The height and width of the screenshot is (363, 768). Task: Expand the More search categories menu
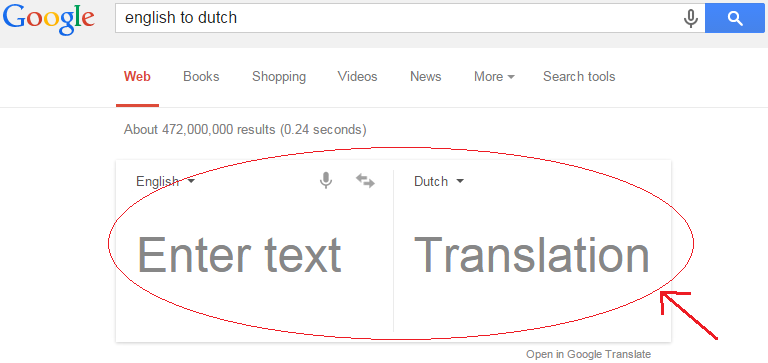click(x=494, y=76)
